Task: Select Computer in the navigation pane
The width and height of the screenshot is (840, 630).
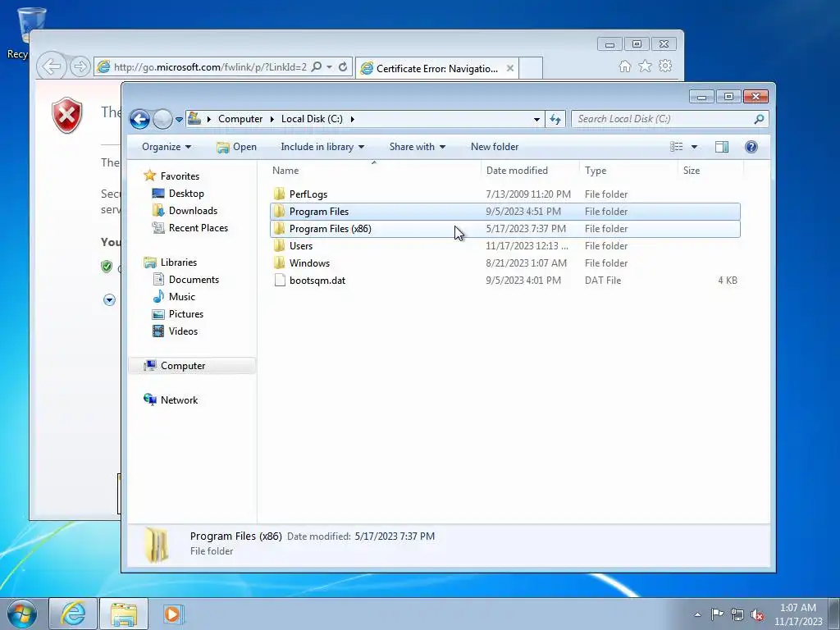Action: click(192, 365)
